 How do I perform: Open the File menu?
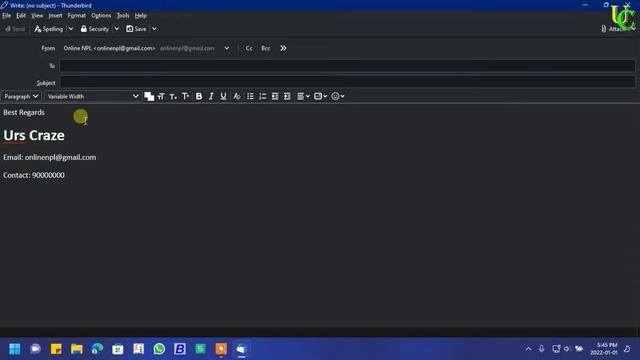point(7,16)
